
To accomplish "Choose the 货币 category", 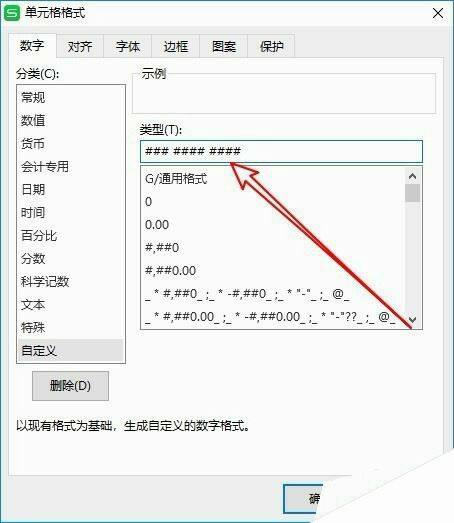I will [71, 144].
